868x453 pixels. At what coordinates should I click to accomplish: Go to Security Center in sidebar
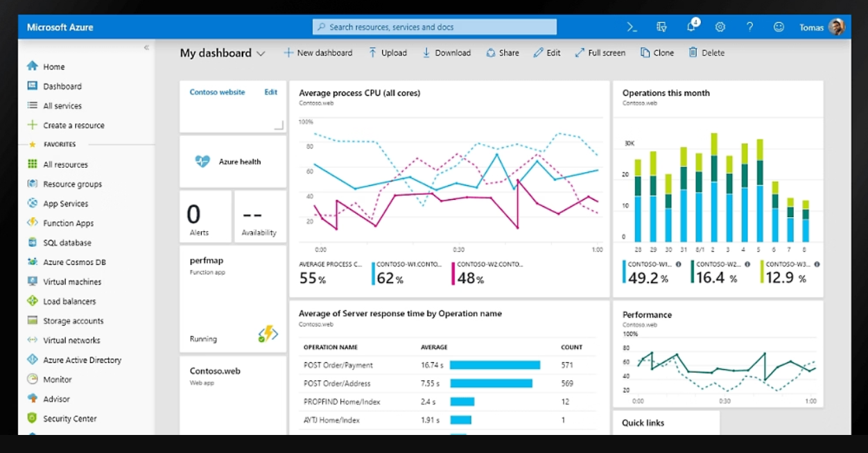pos(70,418)
